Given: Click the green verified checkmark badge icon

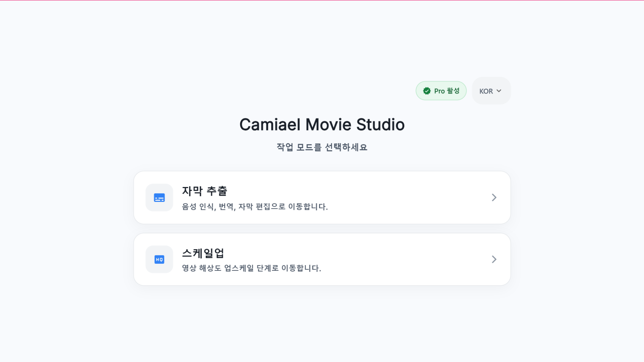Looking at the screenshot, I should [427, 91].
